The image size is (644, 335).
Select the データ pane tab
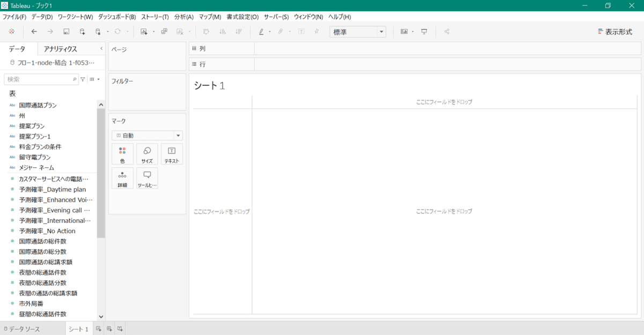[17, 49]
